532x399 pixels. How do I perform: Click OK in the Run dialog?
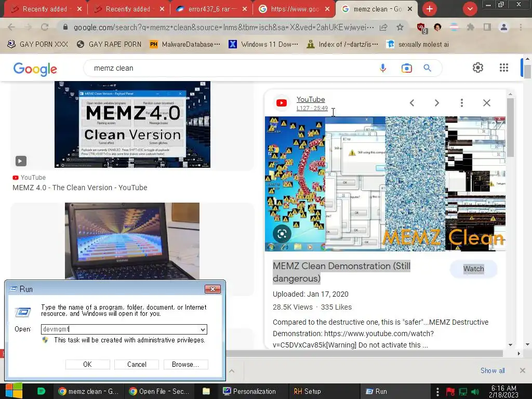[87, 364]
